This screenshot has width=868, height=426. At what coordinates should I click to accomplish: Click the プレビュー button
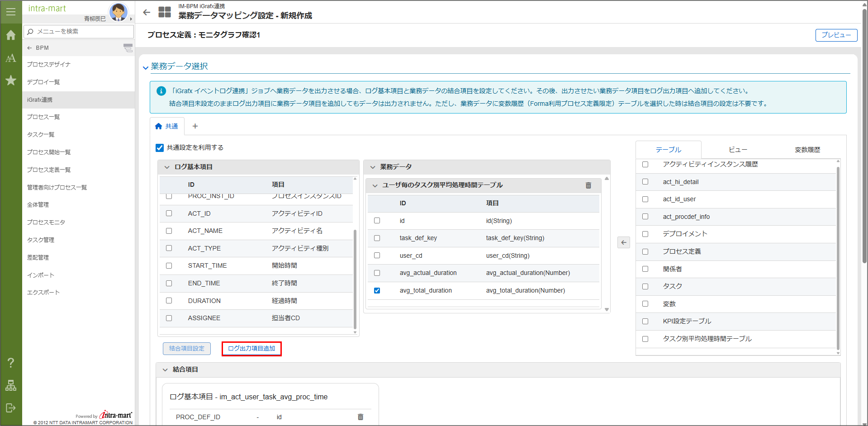click(x=836, y=35)
